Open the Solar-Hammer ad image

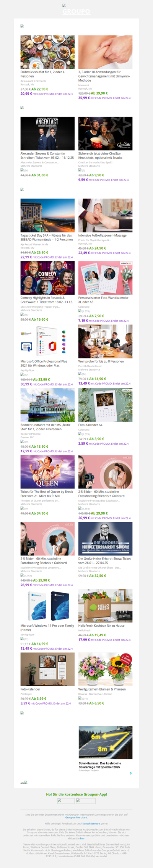(x=106, y=742)
